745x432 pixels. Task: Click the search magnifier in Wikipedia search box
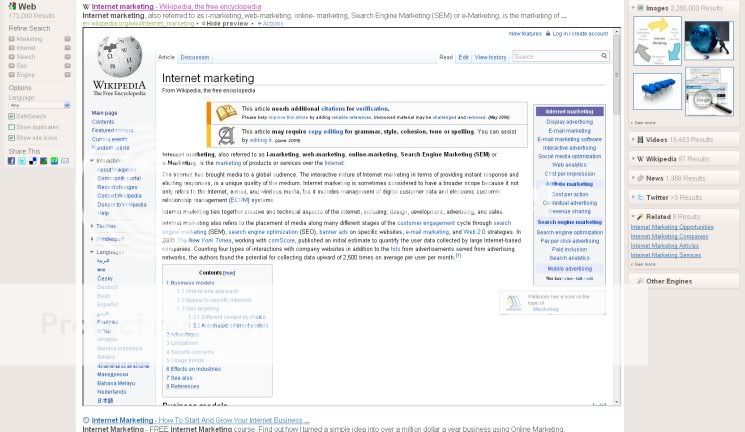click(x=603, y=57)
